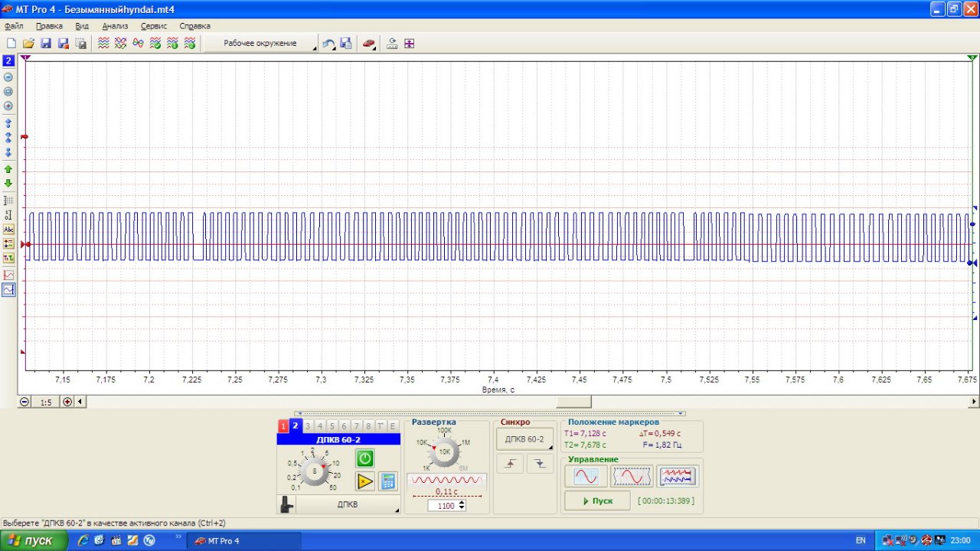This screenshot has height=551, width=980.
Task: Click the green channel power button
Action: point(365,458)
